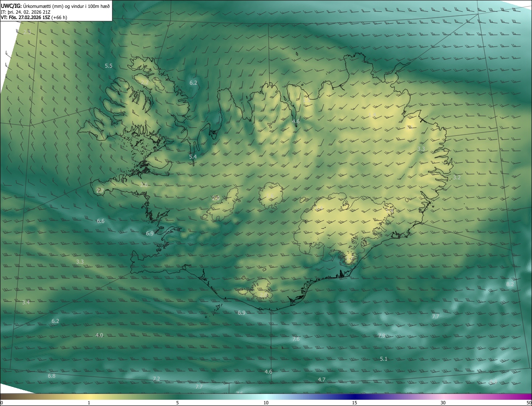Click the 3.3 value above the 3.2 label
532x406 pixels.
point(421,149)
